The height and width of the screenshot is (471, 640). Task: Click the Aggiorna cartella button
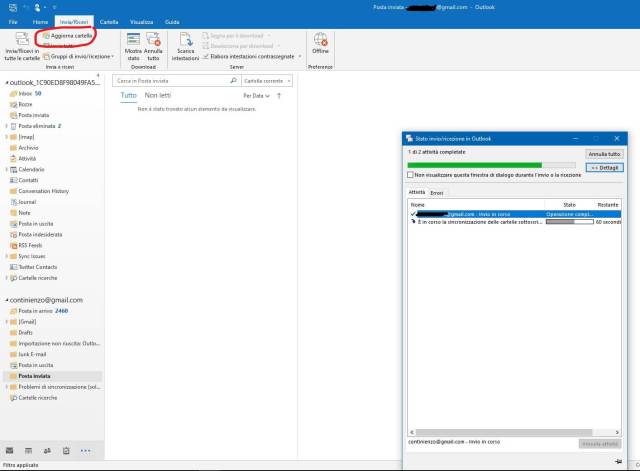70,35
